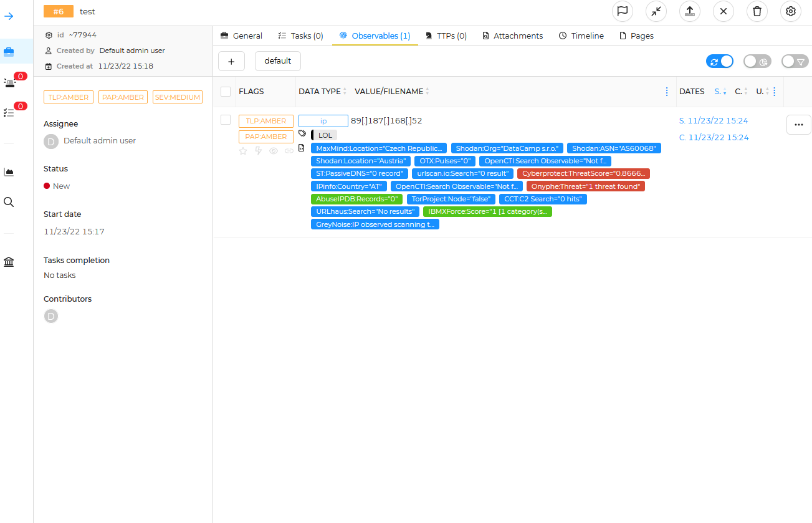Open the search magnifier in sidebar
The width and height of the screenshot is (812, 523).
[9, 202]
